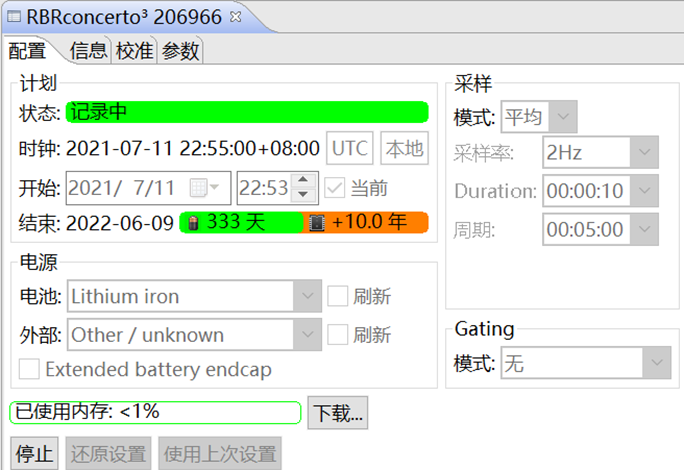Switch to the 信息 tab
Image resolution: width=684 pixels, height=470 pixels.
pos(89,51)
